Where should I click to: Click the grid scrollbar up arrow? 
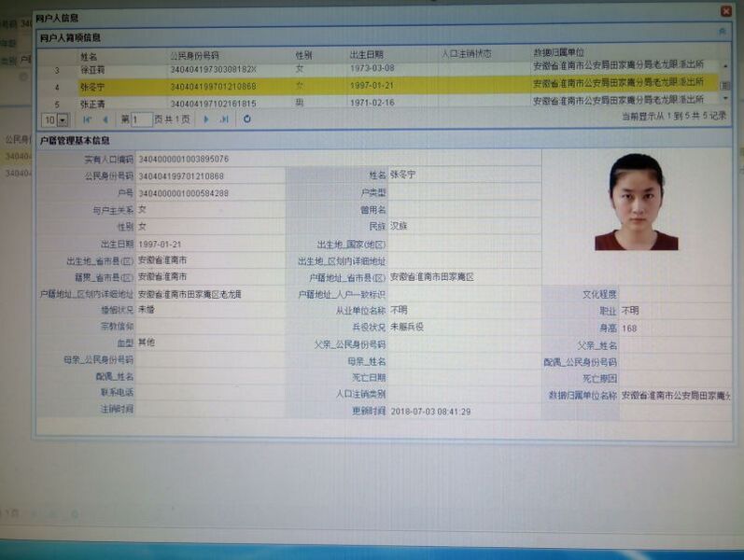pos(725,66)
